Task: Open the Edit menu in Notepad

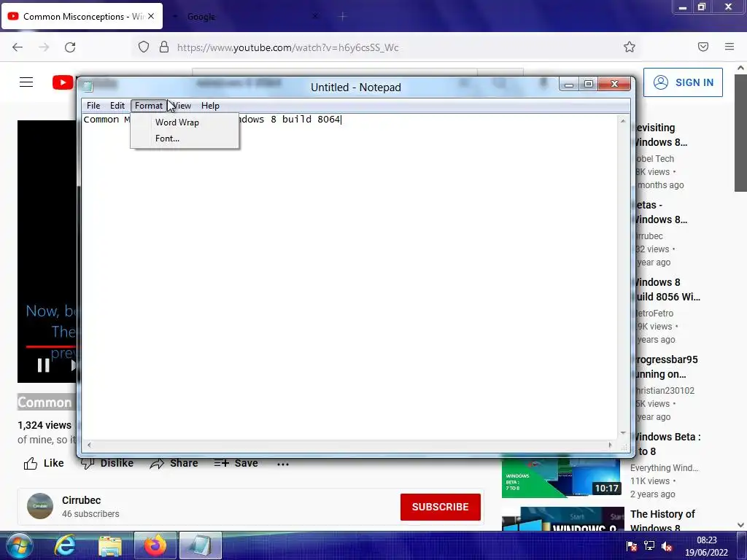Action: [x=117, y=106]
